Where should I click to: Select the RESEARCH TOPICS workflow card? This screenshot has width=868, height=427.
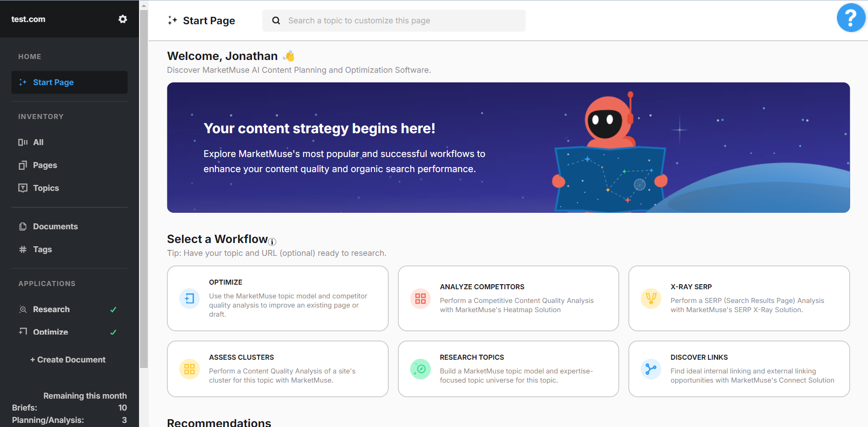509,369
